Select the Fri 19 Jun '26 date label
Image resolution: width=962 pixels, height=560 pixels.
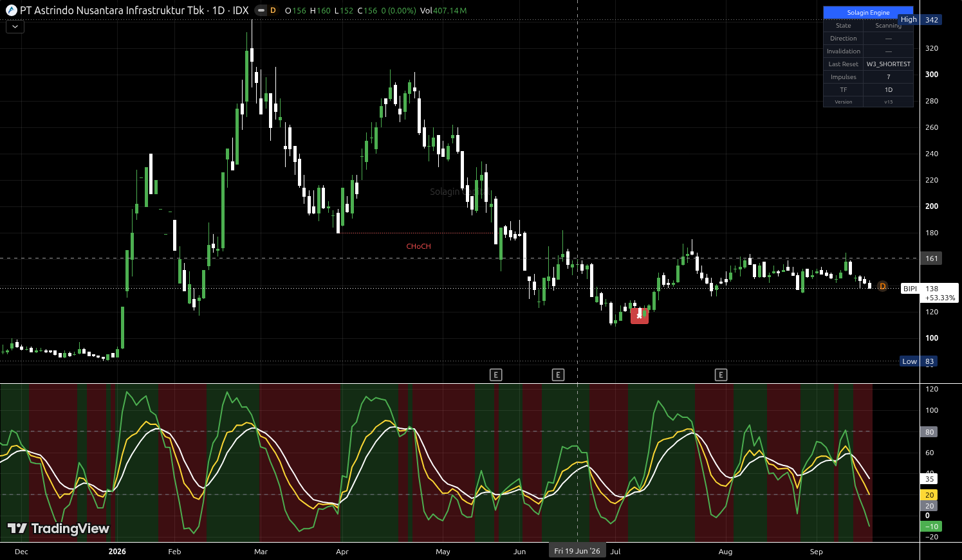pyautogui.click(x=577, y=551)
